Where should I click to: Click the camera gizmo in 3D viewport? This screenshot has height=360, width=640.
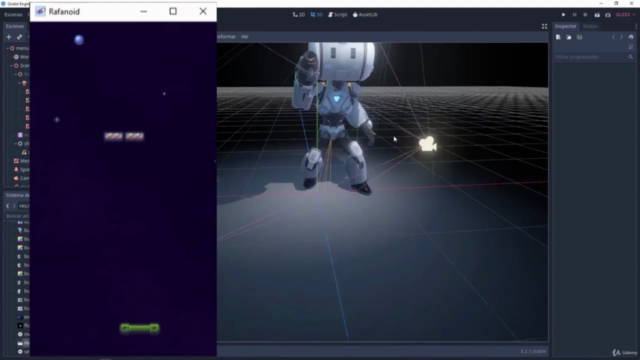pyautogui.click(x=428, y=144)
